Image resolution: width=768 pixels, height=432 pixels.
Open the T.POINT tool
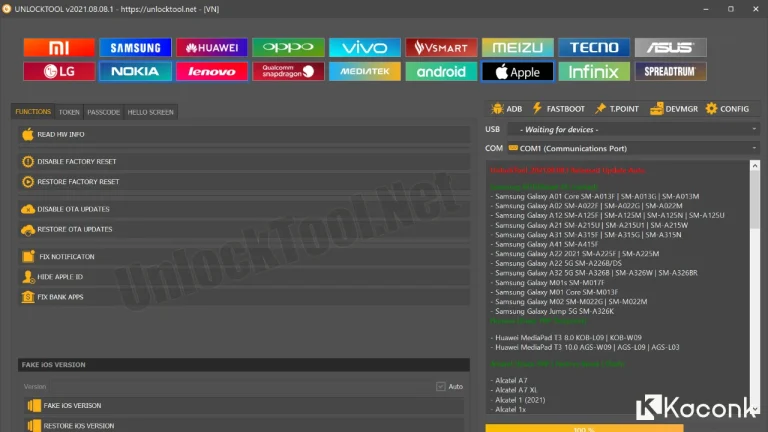(x=617, y=109)
